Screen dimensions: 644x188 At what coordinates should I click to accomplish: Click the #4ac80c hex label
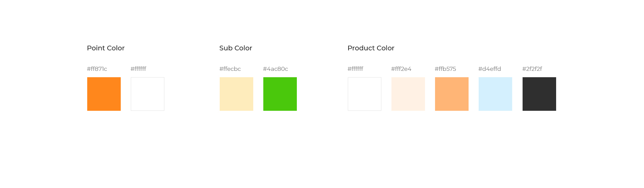(x=275, y=69)
